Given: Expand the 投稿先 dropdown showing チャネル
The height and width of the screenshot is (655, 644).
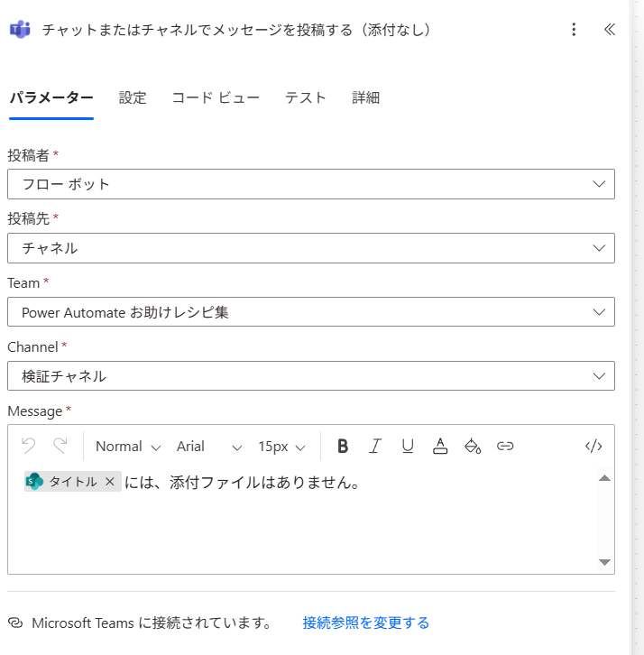Looking at the screenshot, I should click(311, 248).
